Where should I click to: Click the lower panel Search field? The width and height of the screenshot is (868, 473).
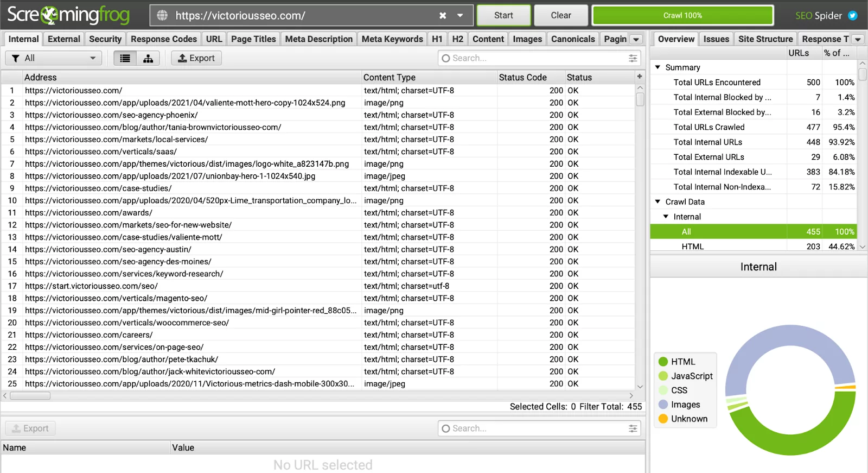pyautogui.click(x=539, y=428)
